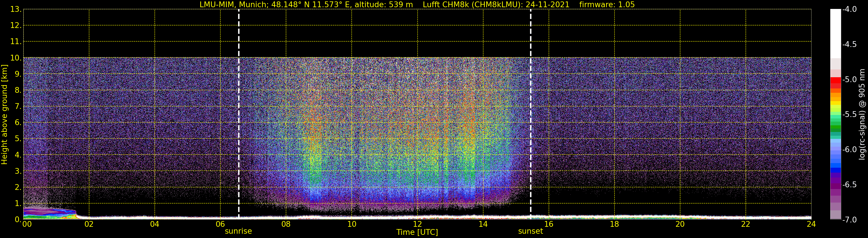Click the '22' tick on the time axis
Screen dimensions: 868x238
(746, 224)
